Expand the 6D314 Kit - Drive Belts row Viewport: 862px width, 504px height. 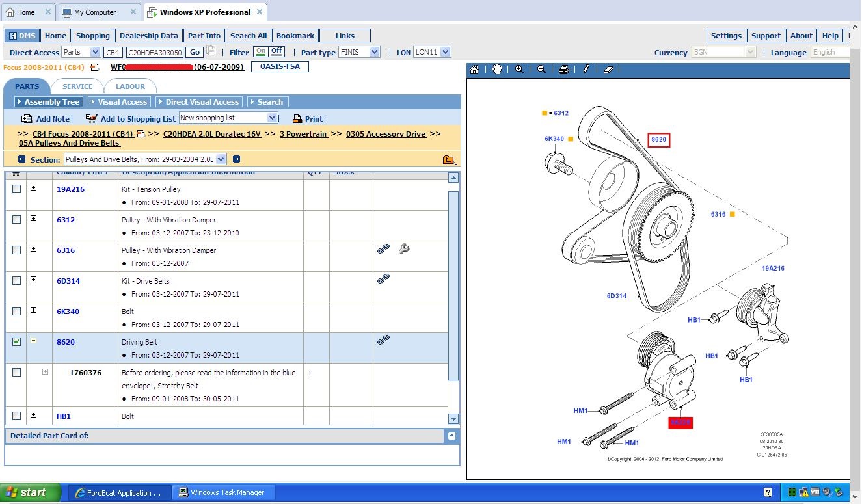click(x=33, y=280)
